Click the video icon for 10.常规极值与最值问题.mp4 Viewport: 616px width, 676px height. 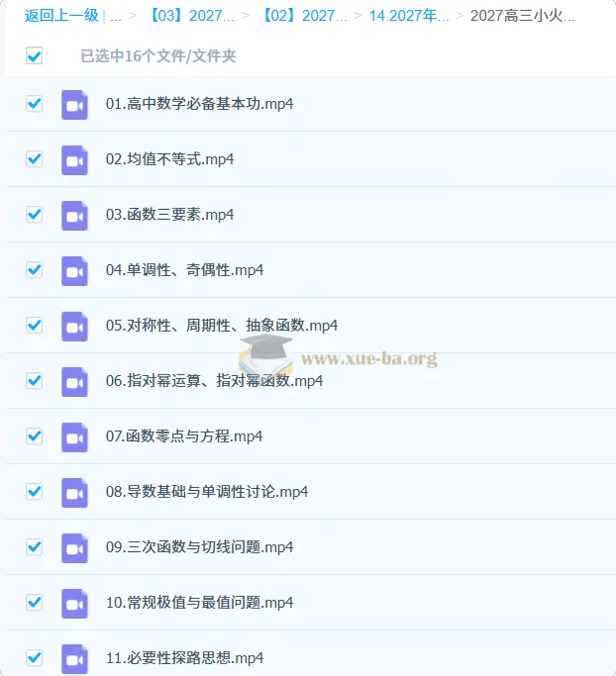point(74,604)
